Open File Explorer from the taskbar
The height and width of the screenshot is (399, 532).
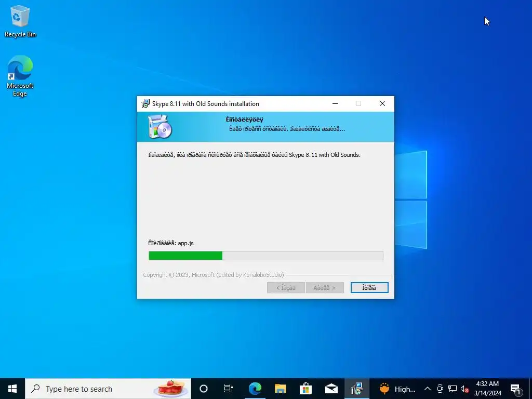pyautogui.click(x=280, y=389)
